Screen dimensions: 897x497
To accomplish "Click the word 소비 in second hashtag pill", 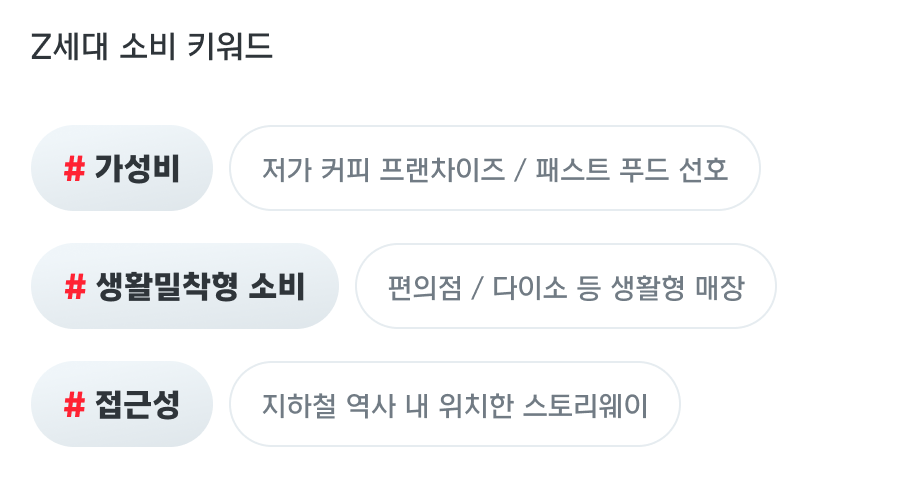I will coord(277,287).
